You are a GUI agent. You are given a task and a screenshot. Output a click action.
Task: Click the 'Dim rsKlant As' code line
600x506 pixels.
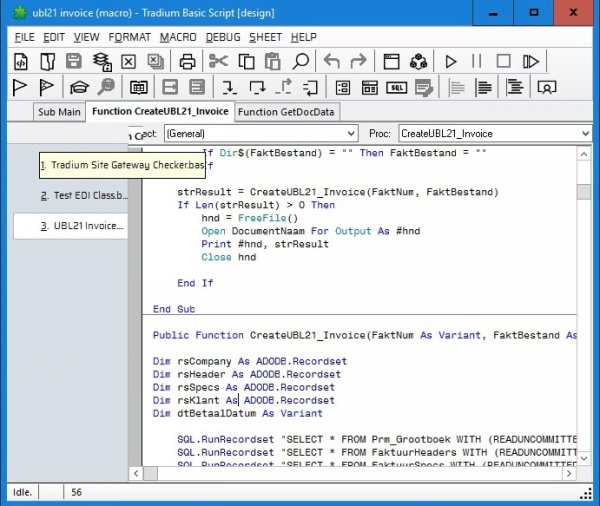[x=243, y=400]
